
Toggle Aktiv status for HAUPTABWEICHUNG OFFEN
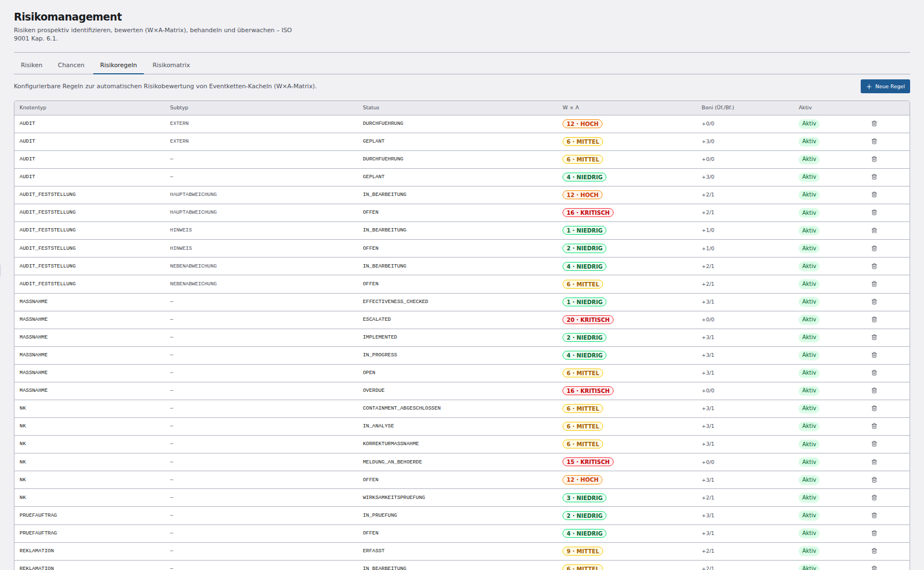809,213
